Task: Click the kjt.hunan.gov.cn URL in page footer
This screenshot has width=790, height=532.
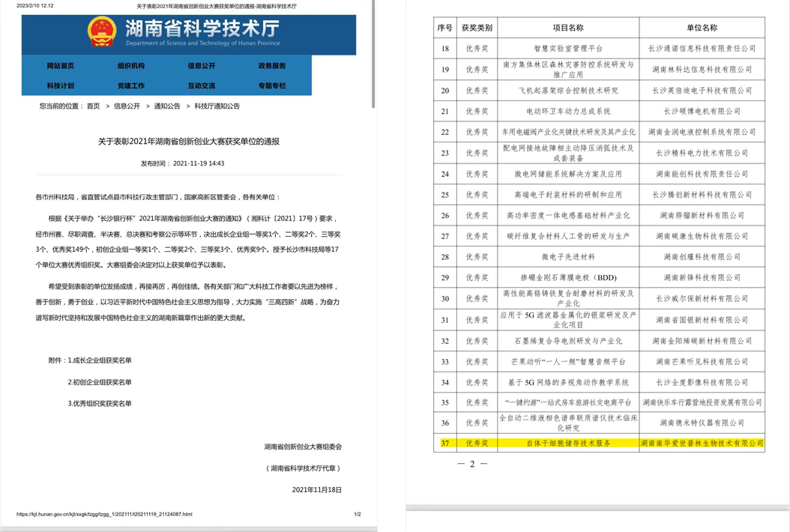Action: 105,515
